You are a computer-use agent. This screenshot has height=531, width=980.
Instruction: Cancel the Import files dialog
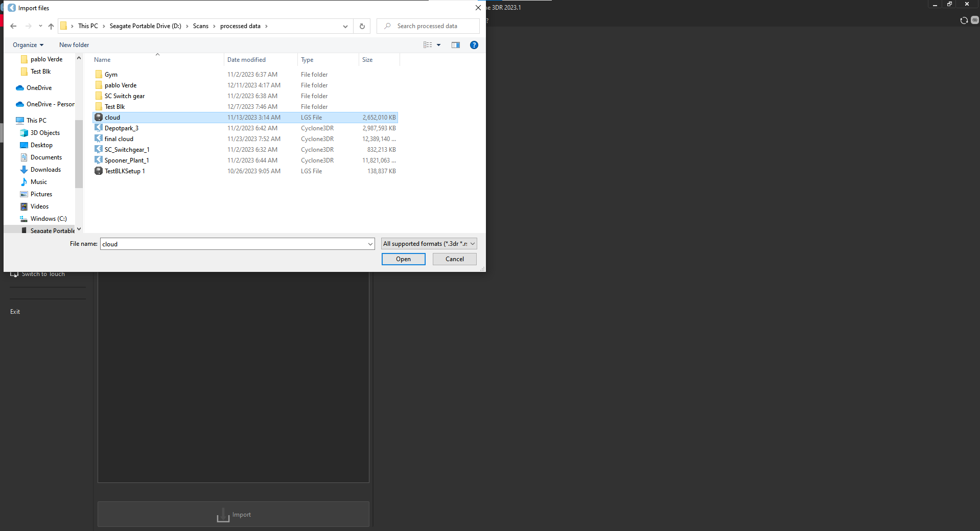[455, 259]
